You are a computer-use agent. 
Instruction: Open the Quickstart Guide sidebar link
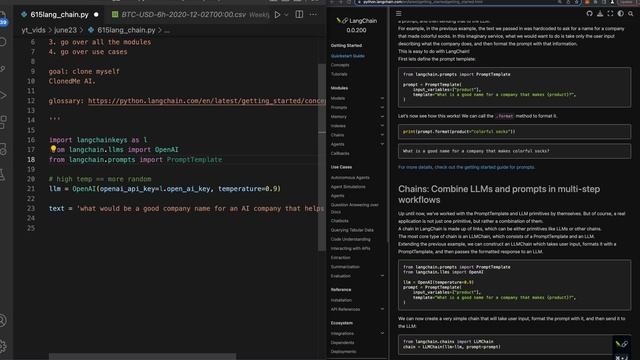348,56
